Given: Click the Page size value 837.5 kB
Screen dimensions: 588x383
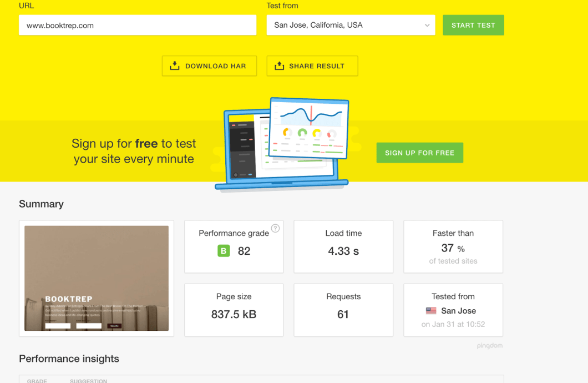Looking at the screenshot, I should 234,314.
